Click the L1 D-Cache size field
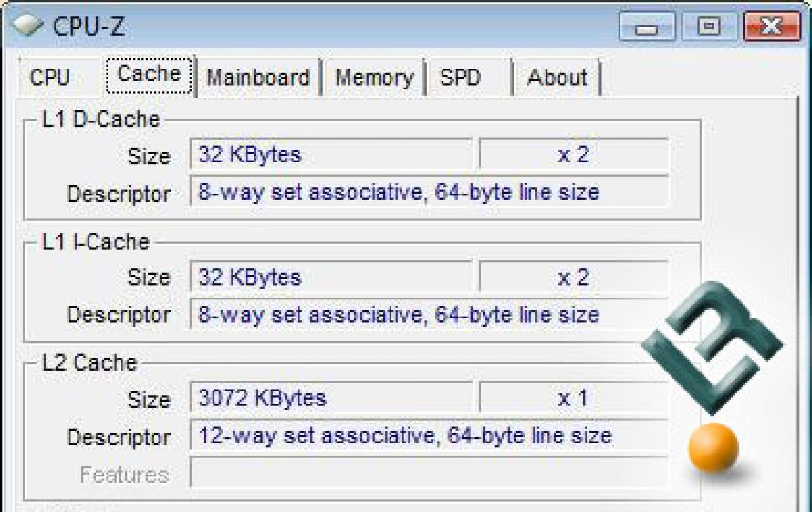 pos(331,154)
